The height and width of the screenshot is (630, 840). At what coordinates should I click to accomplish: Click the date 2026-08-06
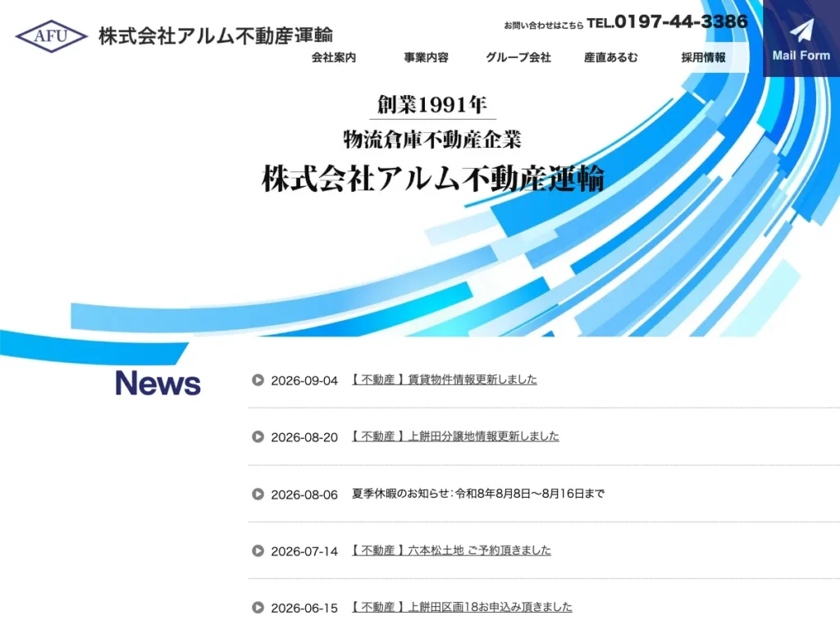click(x=304, y=495)
